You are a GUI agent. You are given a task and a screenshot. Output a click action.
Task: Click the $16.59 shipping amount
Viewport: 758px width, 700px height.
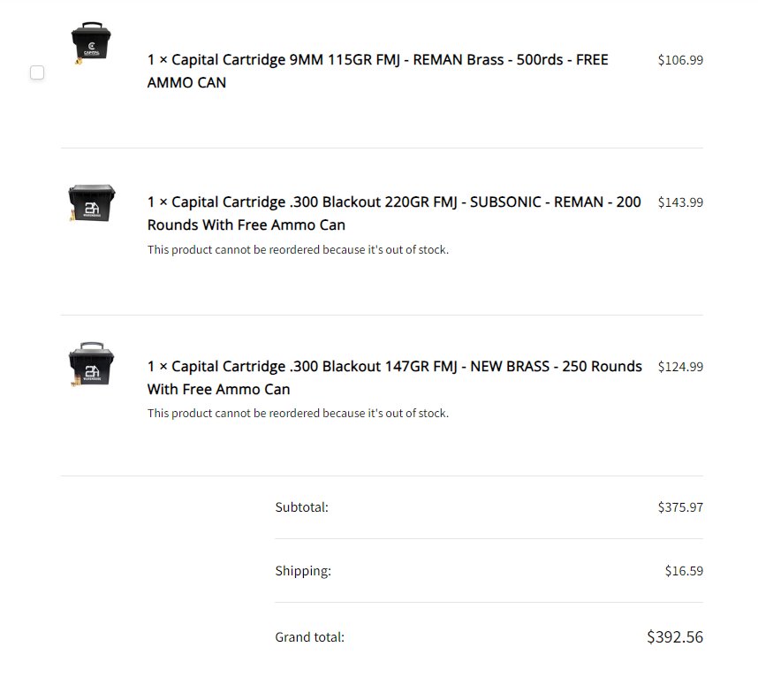coord(684,571)
